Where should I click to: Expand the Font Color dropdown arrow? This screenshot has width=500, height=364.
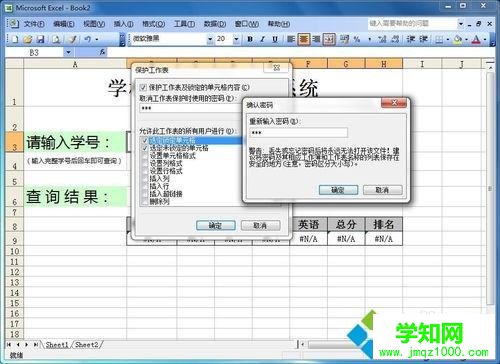pyautogui.click(x=485, y=40)
